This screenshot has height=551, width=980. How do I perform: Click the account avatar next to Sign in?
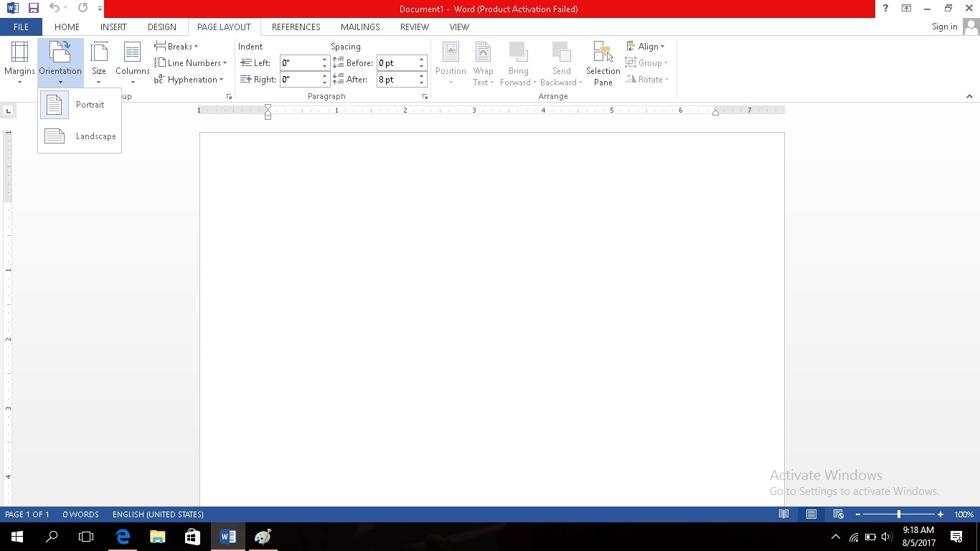point(971,27)
